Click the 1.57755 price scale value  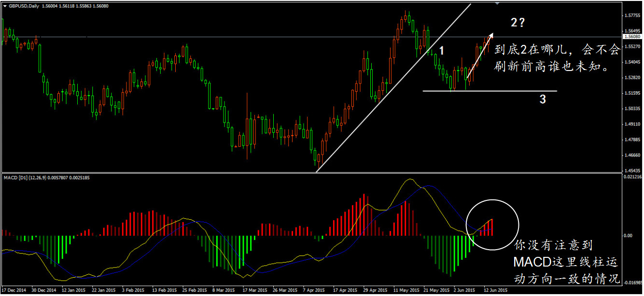click(x=631, y=15)
